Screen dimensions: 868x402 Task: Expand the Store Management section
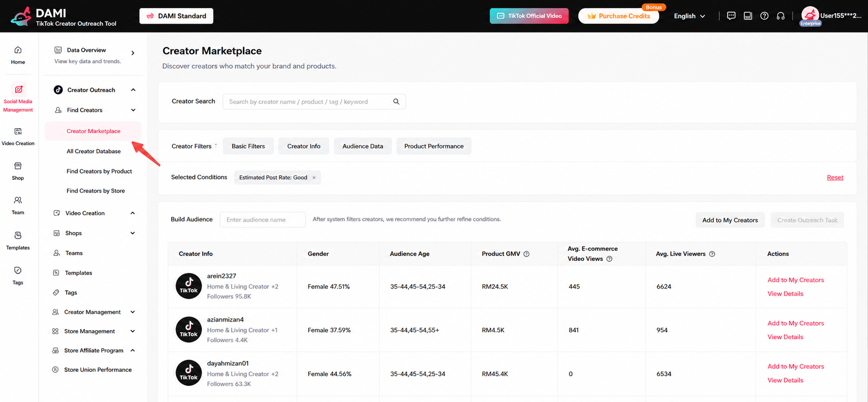(133, 331)
